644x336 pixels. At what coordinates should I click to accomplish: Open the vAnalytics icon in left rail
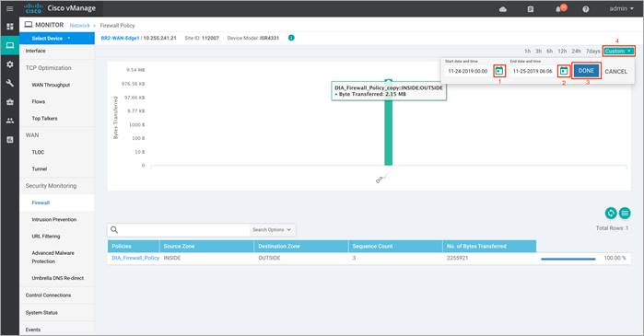click(10, 140)
